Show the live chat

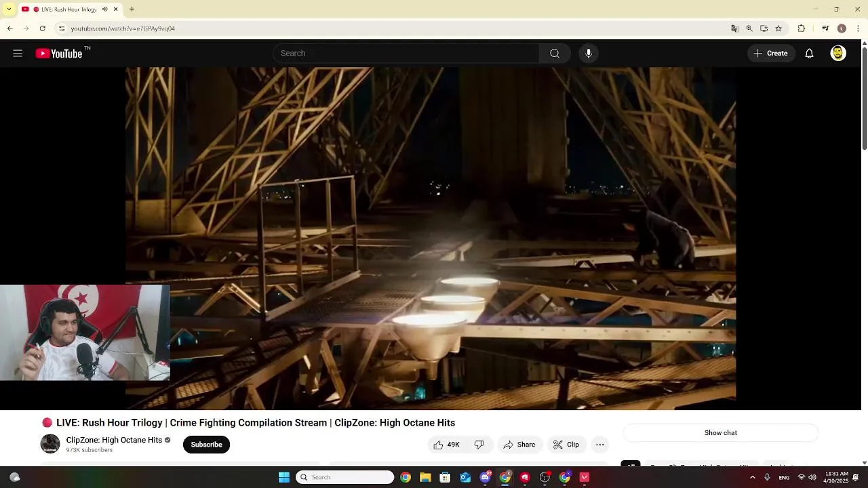tap(720, 432)
